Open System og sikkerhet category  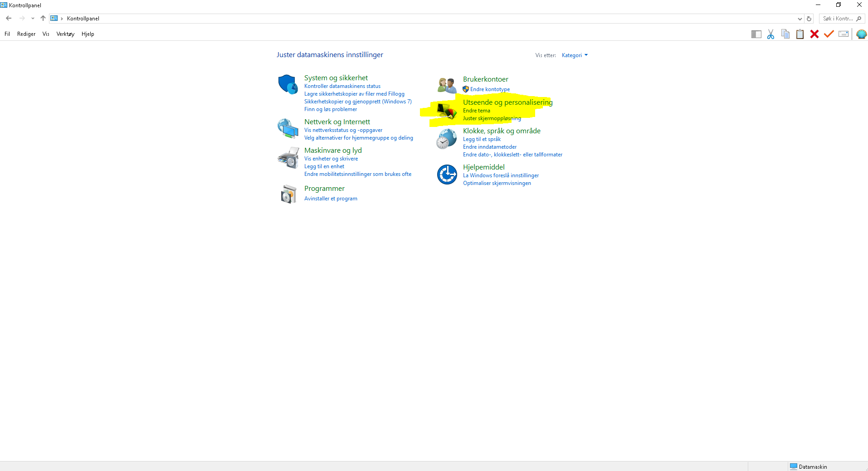(336, 78)
